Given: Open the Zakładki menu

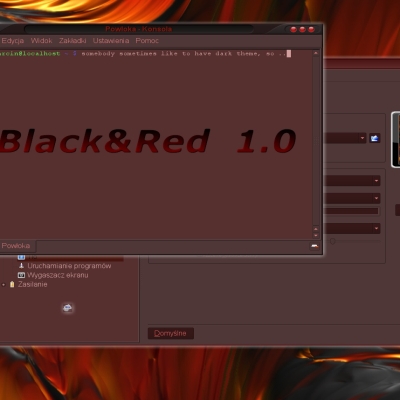Looking at the screenshot, I should 72,41.
